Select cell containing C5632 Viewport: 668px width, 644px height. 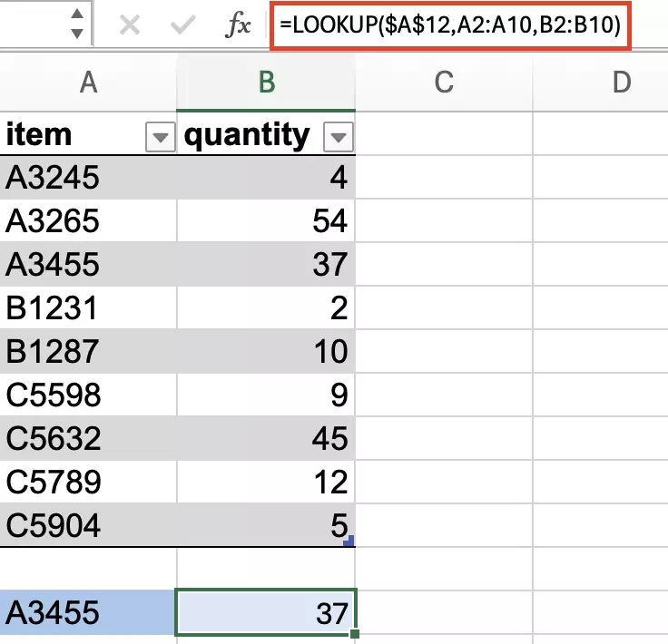88,438
